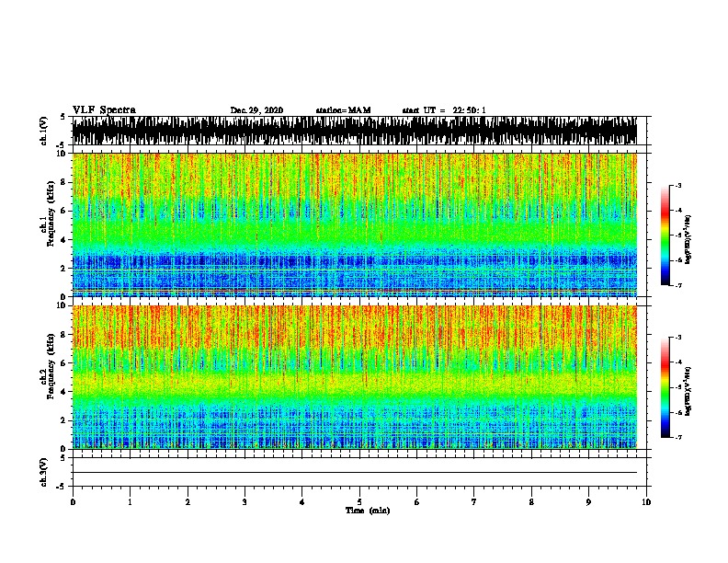Select the "start UT = 22:50: 1" text
Image resolution: width=728 pixels, height=563 pixels.
click(444, 110)
